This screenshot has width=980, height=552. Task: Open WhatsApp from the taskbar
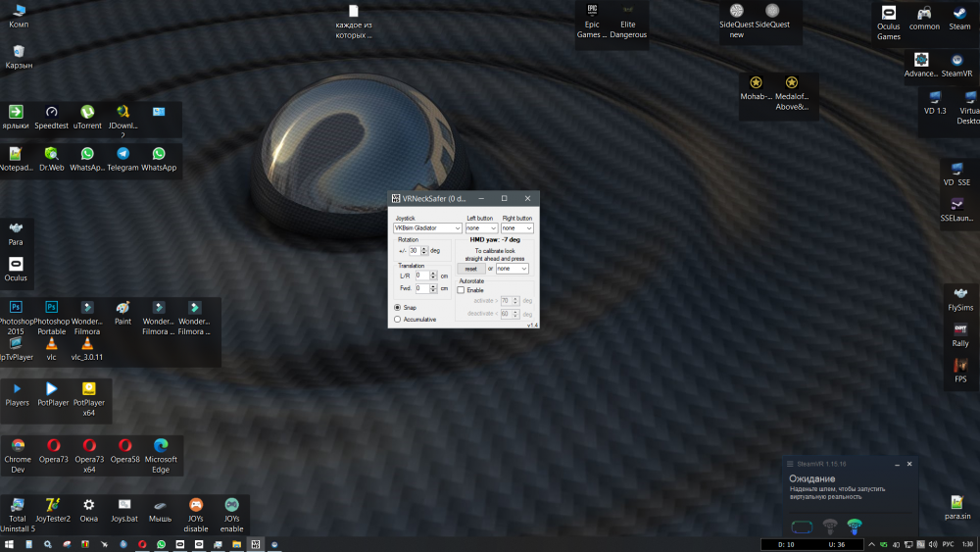coord(162,544)
